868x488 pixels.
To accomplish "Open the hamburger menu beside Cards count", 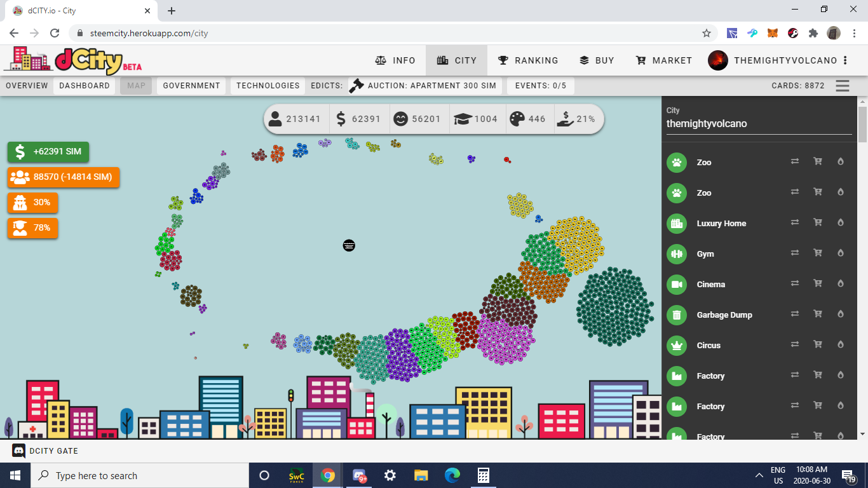I will coord(843,86).
